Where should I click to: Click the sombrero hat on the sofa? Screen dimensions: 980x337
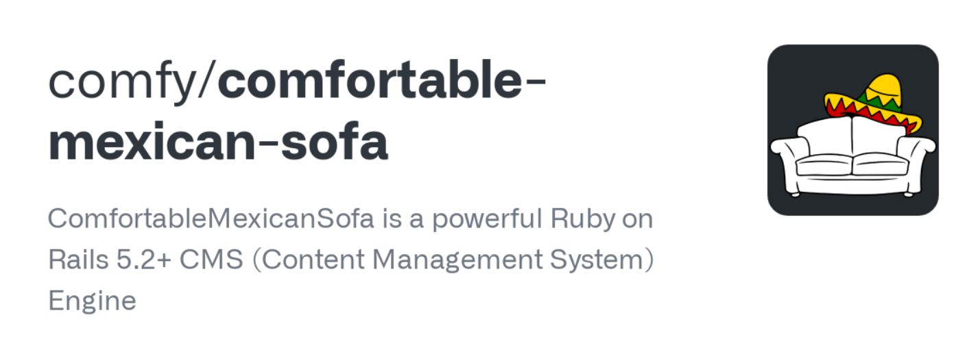coord(874,103)
